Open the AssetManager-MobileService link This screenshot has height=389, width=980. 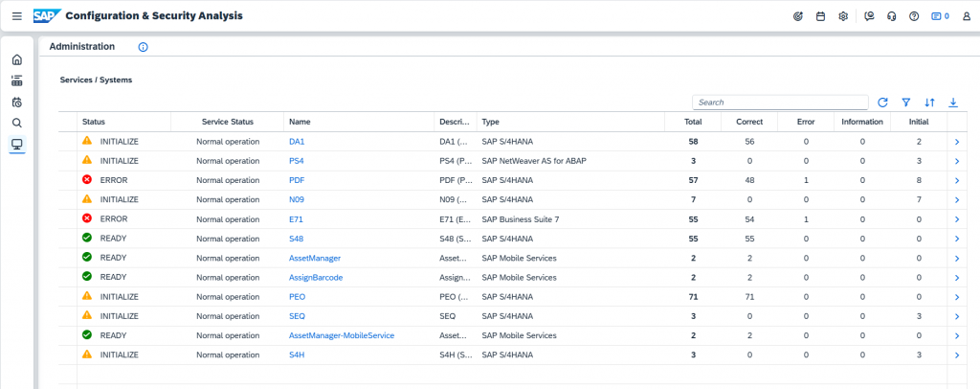click(342, 336)
